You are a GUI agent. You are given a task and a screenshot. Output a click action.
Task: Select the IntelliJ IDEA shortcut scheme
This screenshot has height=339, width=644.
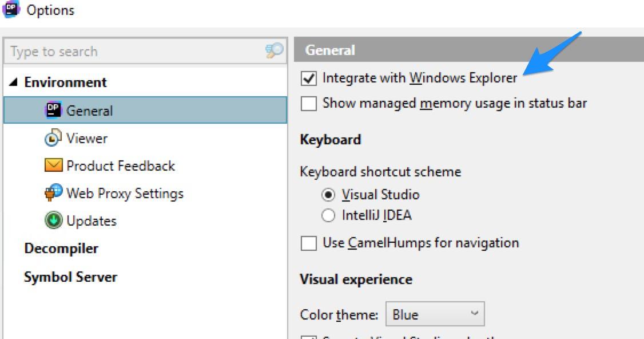(x=328, y=215)
